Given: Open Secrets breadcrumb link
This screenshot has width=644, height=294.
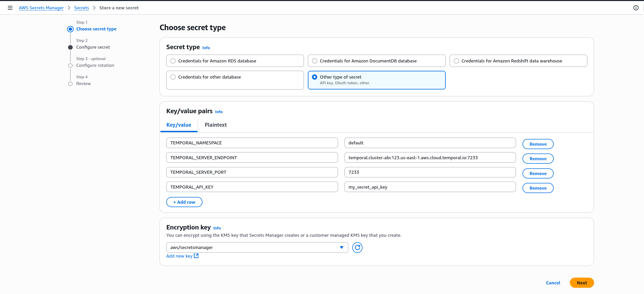Looking at the screenshot, I should (81, 8).
